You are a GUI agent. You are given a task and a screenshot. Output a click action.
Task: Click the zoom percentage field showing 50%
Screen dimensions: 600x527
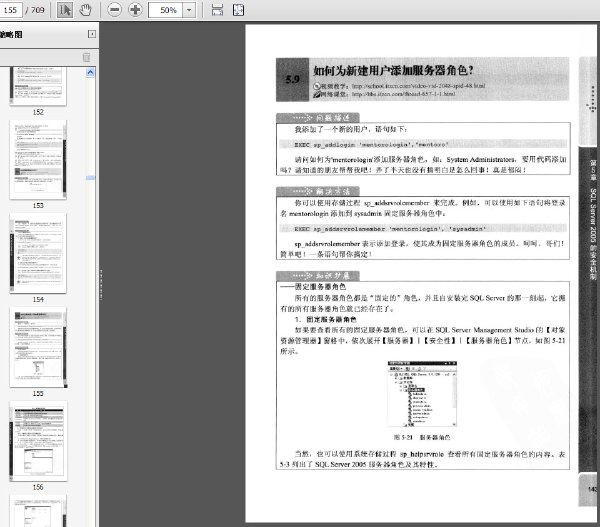pos(166,10)
